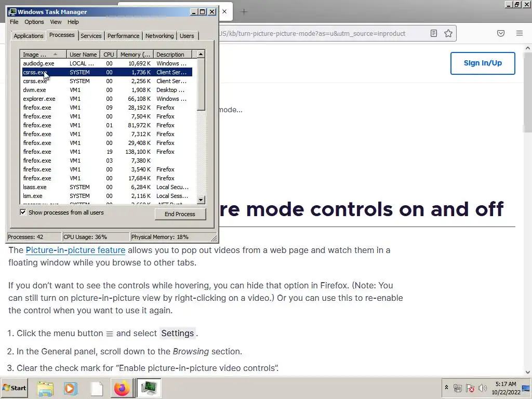
Task: Click CPU Usage 36% status entry
Action: tap(96, 237)
